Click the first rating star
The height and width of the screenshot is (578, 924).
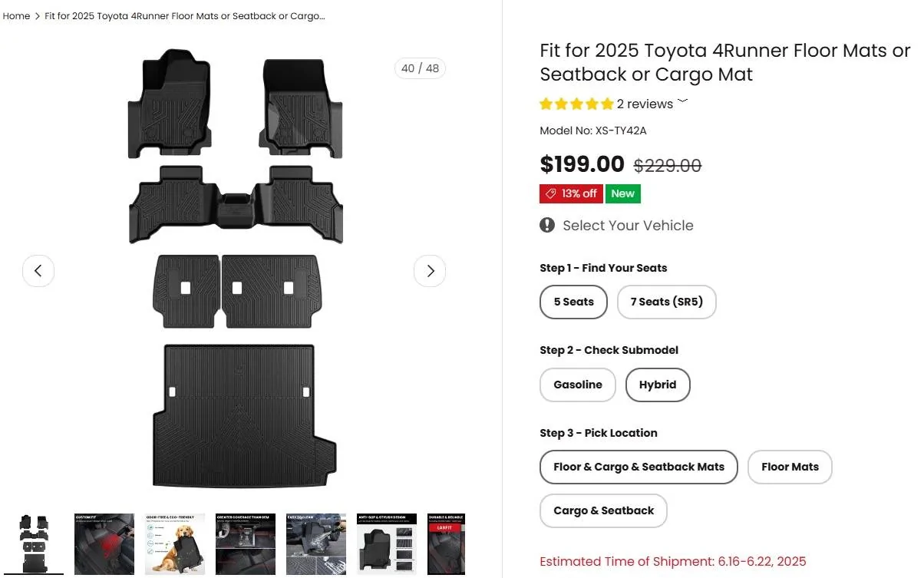[x=546, y=103]
